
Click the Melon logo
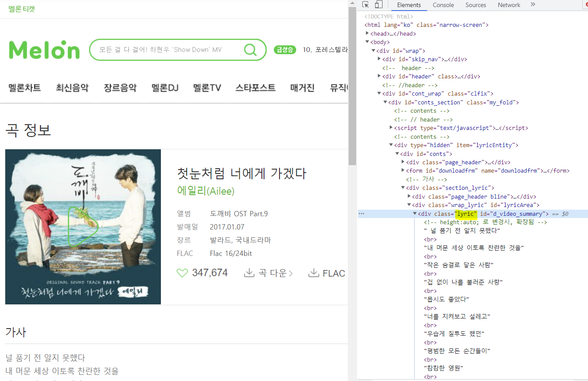click(44, 49)
